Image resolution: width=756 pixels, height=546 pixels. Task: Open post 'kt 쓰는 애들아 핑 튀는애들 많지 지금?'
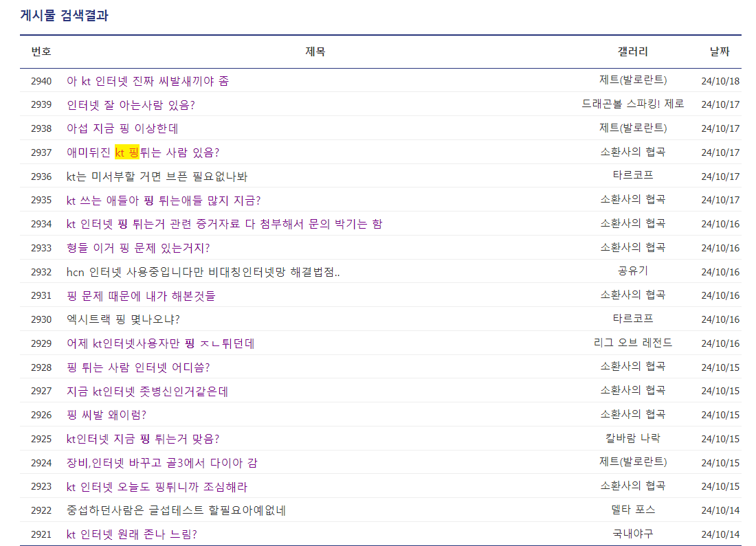click(x=164, y=200)
